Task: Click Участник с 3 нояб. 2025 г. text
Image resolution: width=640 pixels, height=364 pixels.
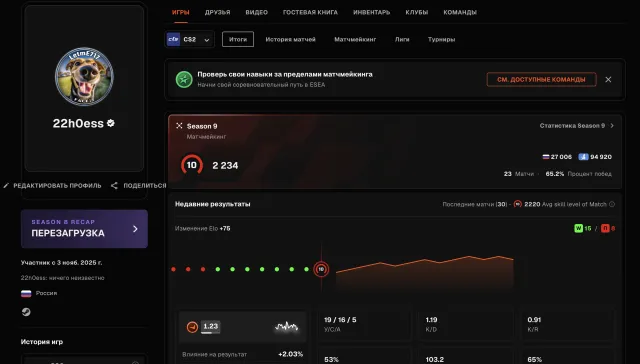Action: pyautogui.click(x=62, y=262)
